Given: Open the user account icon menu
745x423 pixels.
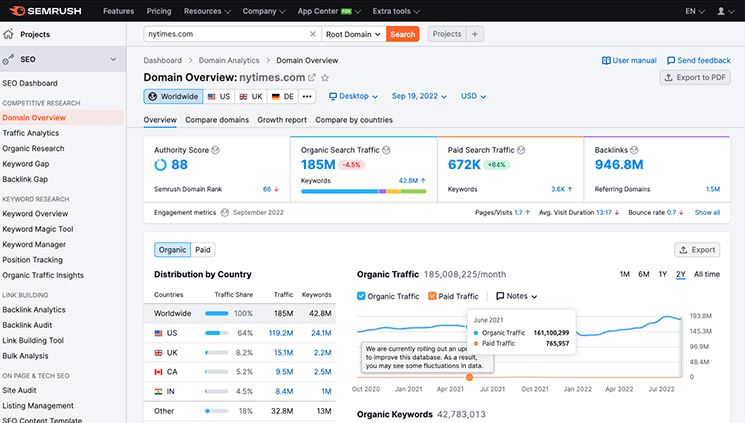Looking at the screenshot, I should (x=725, y=11).
